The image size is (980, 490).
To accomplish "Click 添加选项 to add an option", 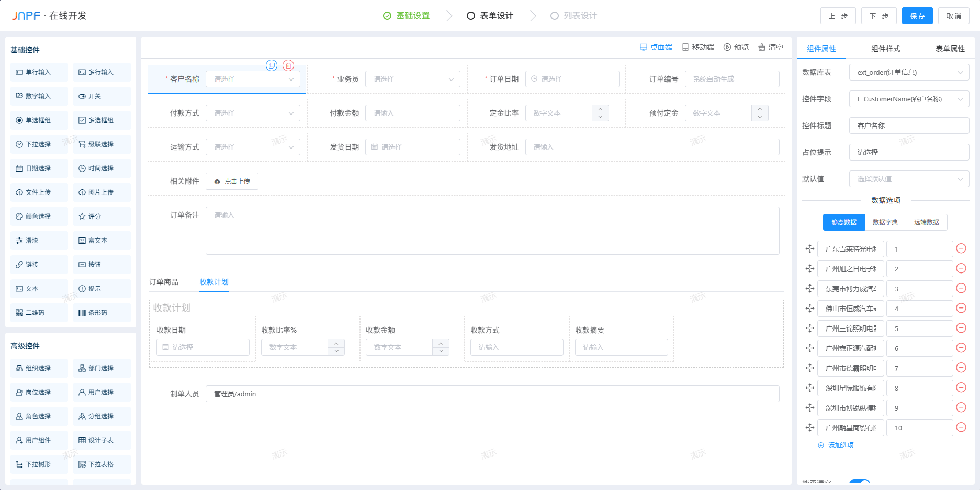I will pos(836,446).
